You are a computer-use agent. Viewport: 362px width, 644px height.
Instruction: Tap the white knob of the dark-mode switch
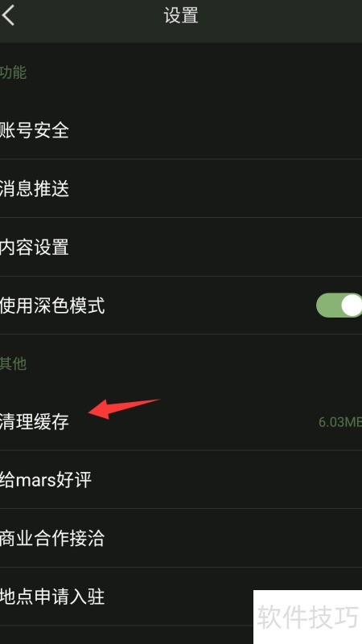click(x=352, y=306)
